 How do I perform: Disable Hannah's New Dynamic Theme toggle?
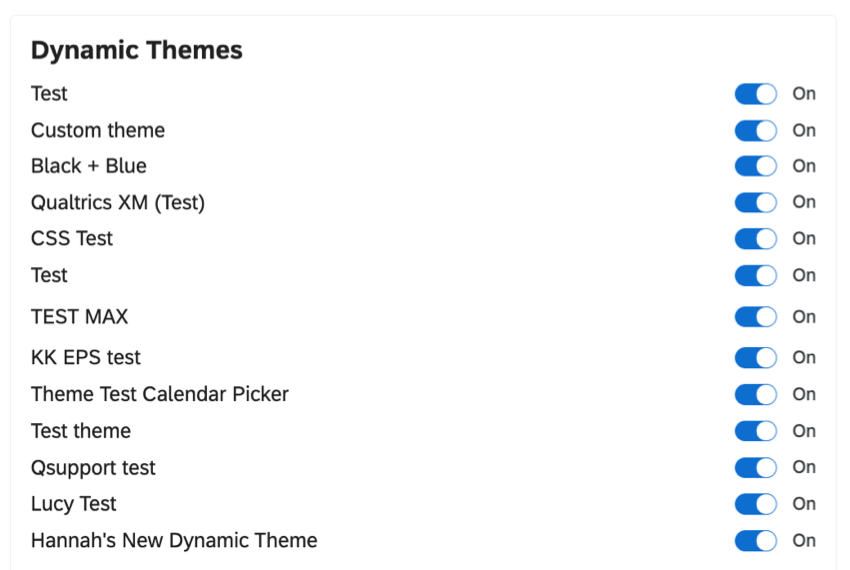pos(756,541)
